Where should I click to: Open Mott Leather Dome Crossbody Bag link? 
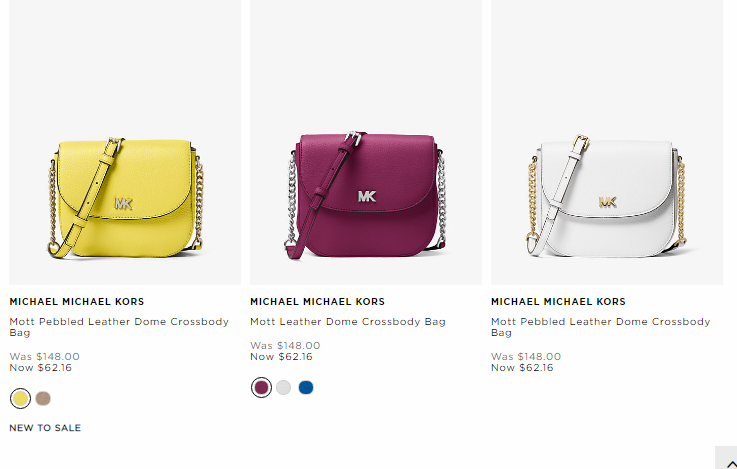[348, 322]
